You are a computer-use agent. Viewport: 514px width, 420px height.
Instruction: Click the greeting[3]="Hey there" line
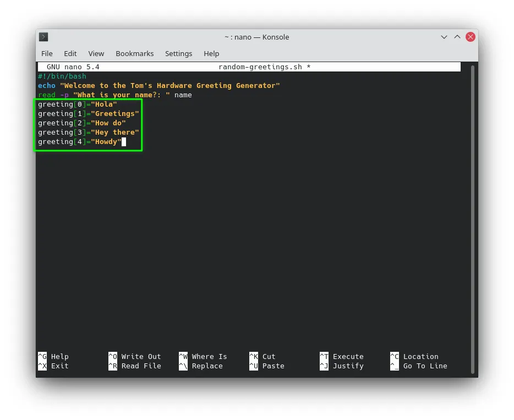(x=89, y=132)
